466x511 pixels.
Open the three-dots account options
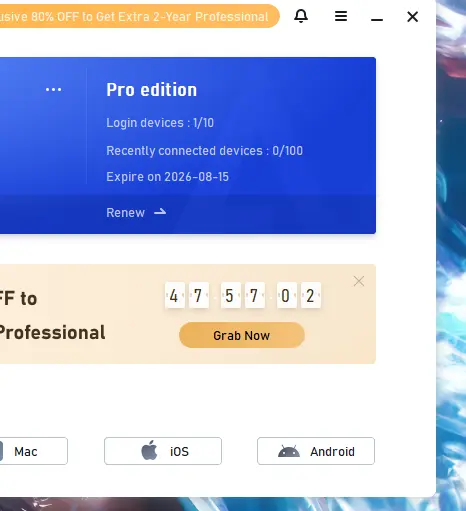coord(53,89)
